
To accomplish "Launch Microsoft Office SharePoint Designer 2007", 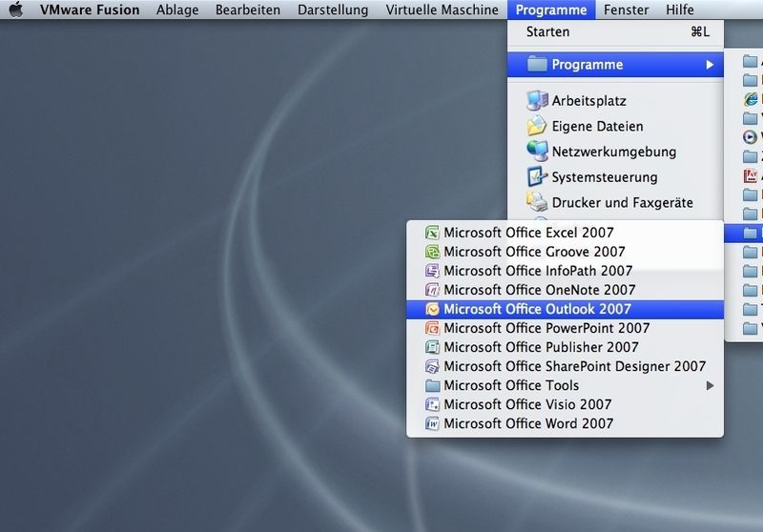I will pos(565,366).
